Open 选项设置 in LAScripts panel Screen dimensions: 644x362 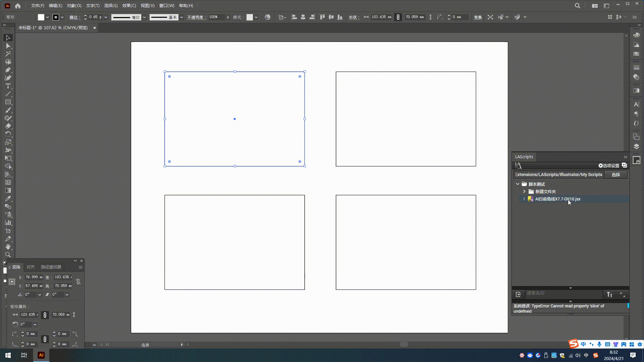click(609, 166)
